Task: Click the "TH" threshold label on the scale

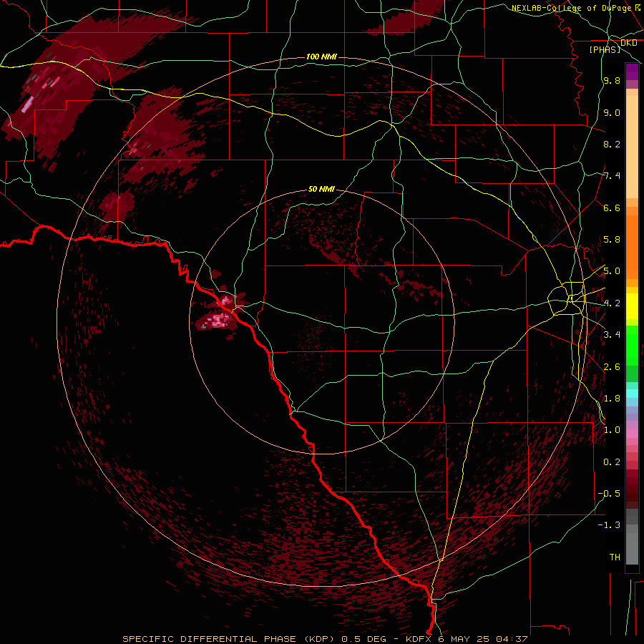Action: (x=615, y=557)
